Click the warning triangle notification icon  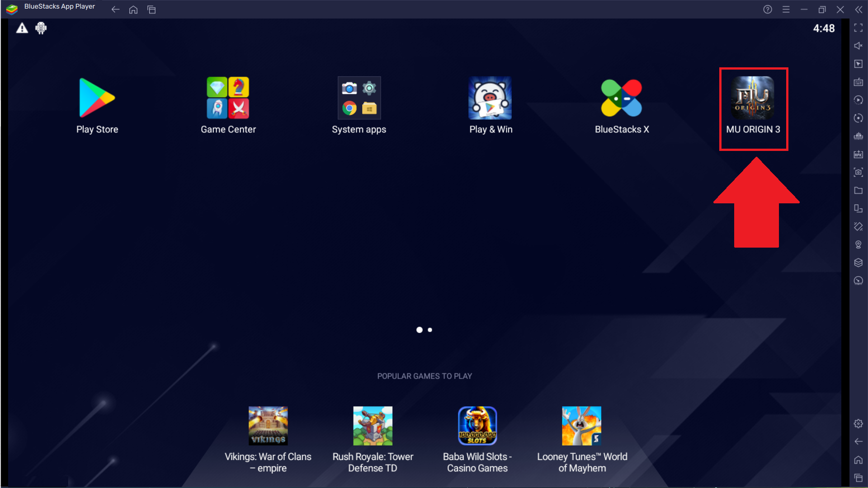[22, 28]
